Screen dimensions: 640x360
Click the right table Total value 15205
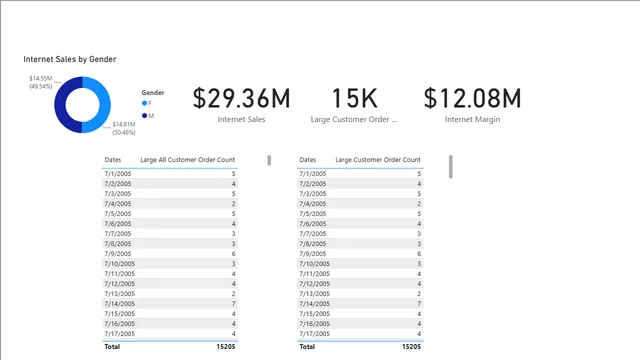[411, 347]
